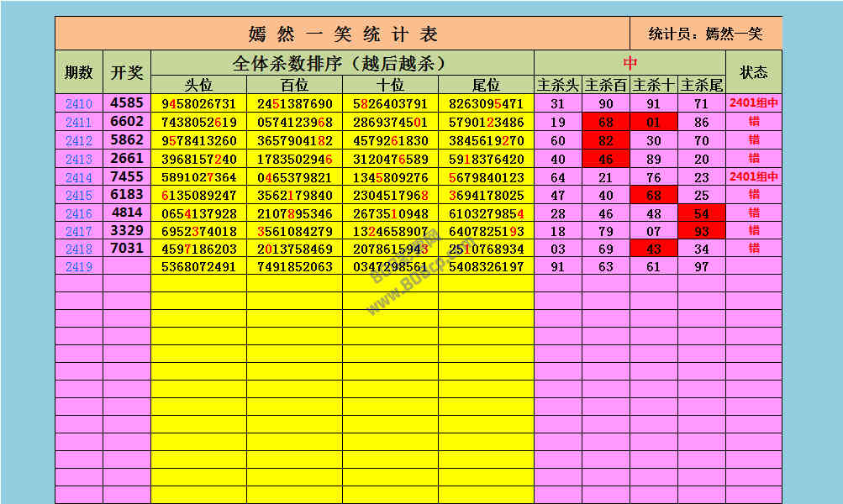Click draw result 7455 cell
Screen dimensions: 843x504
(x=127, y=177)
